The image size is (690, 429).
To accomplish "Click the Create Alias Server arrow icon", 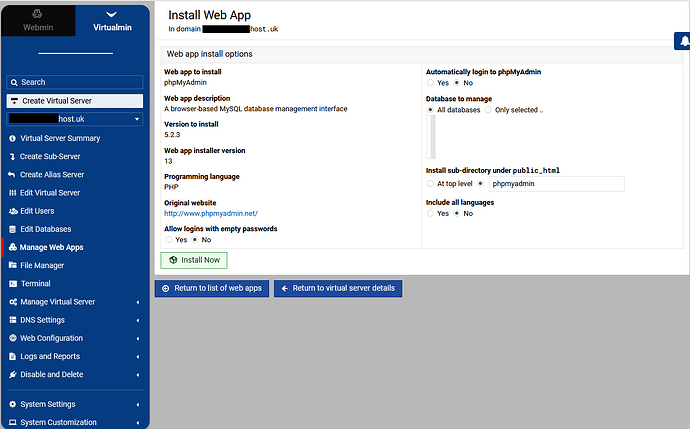I will (x=12, y=175).
